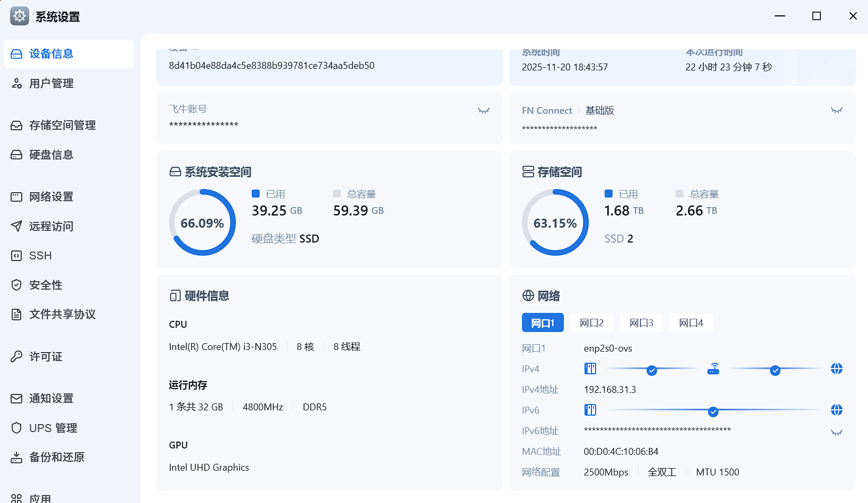Reveal the hidden FN Connect ID
The height and width of the screenshot is (503, 868).
(837, 110)
